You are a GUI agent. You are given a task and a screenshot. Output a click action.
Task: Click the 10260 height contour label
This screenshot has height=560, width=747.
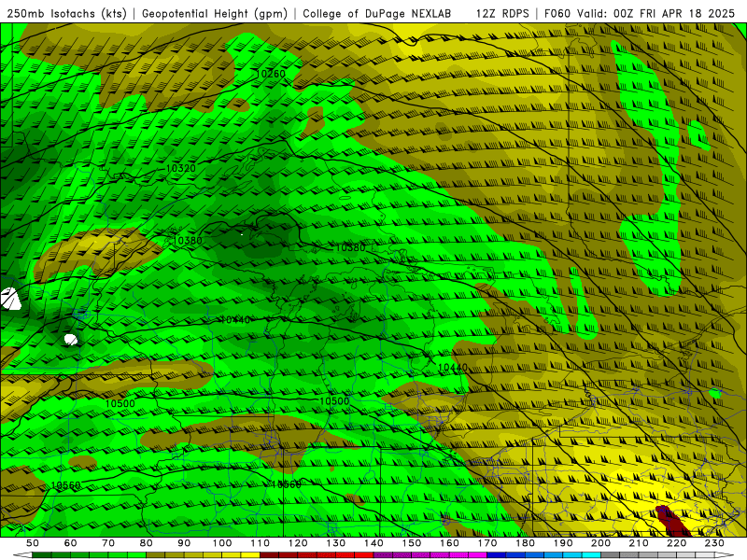coord(271,74)
